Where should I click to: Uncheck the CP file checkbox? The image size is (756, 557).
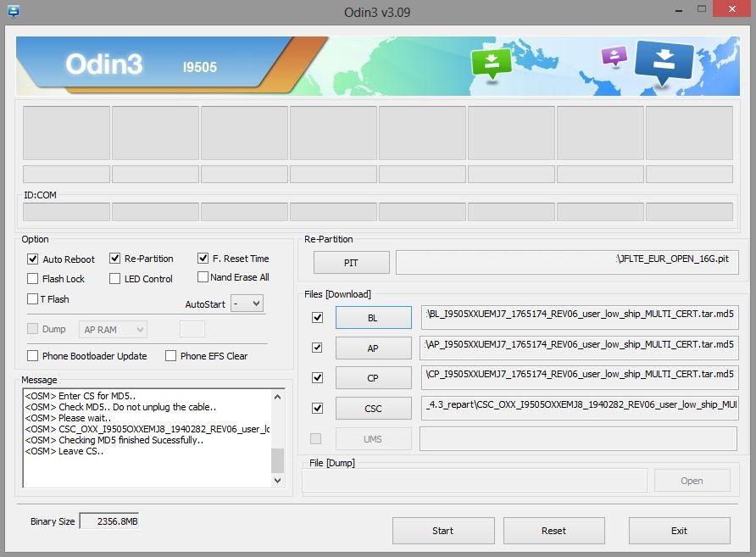(x=317, y=377)
